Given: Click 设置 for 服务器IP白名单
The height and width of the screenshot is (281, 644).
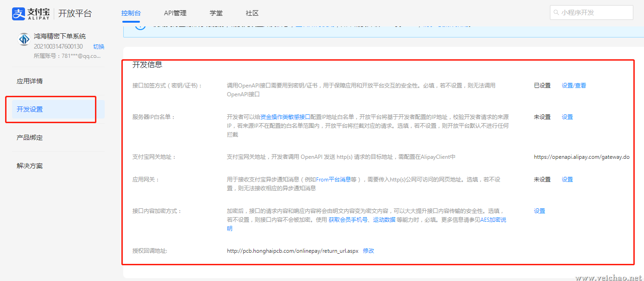Looking at the screenshot, I should point(568,117).
